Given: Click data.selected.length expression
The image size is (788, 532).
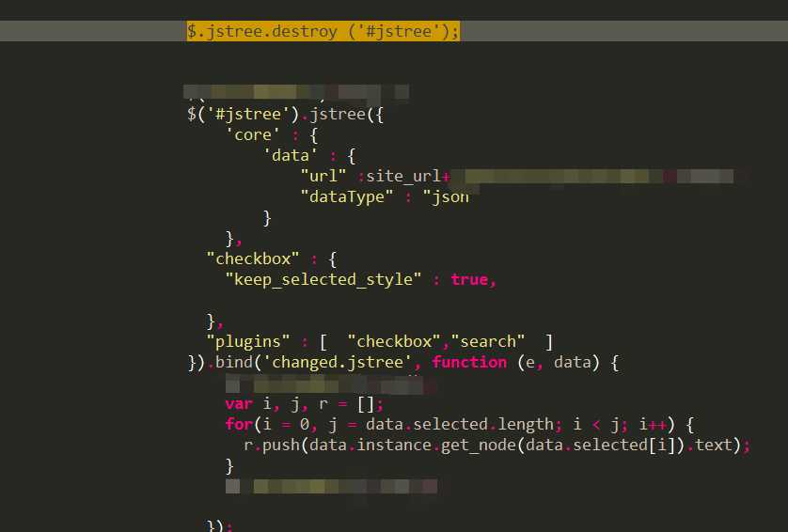Looking at the screenshot, I should [x=460, y=425].
